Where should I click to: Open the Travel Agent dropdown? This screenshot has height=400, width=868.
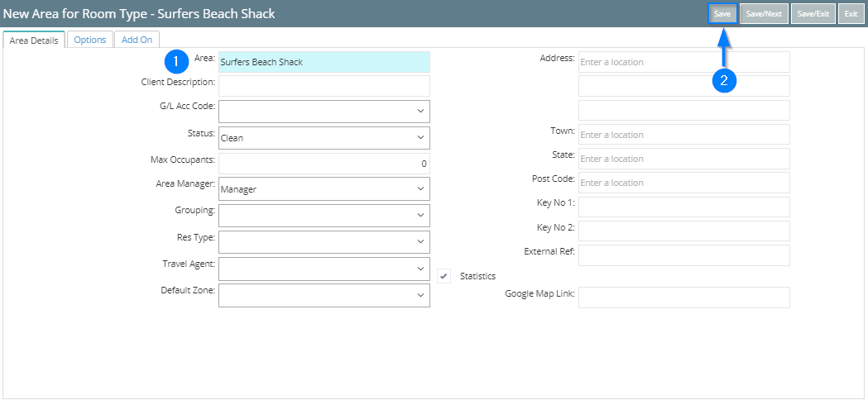pos(324,269)
